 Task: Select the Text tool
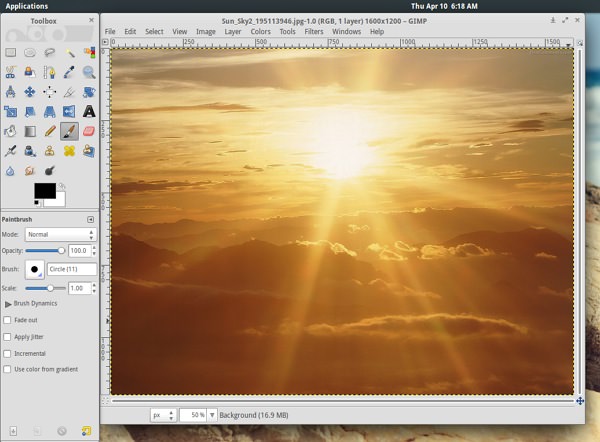(89, 111)
